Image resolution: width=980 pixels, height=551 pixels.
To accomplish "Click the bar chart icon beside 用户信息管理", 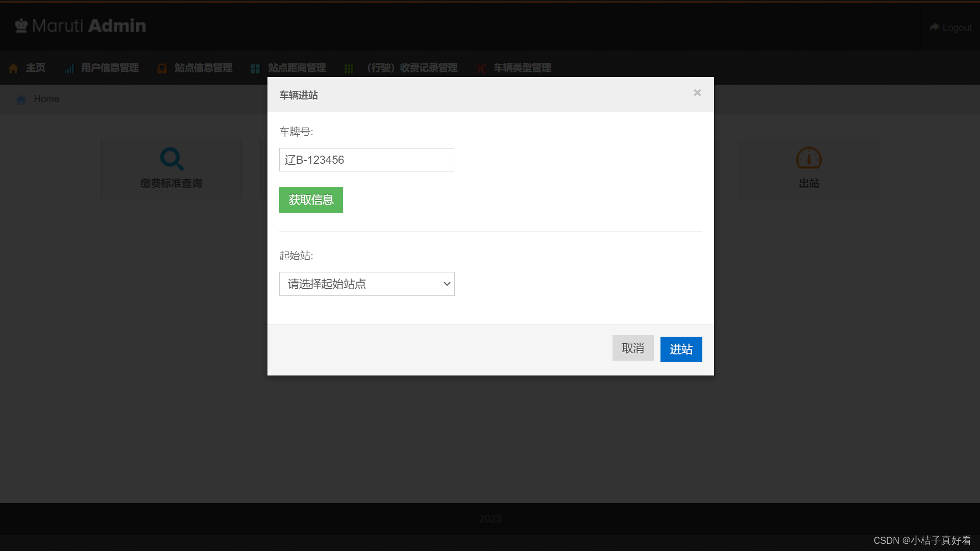I will [x=69, y=68].
